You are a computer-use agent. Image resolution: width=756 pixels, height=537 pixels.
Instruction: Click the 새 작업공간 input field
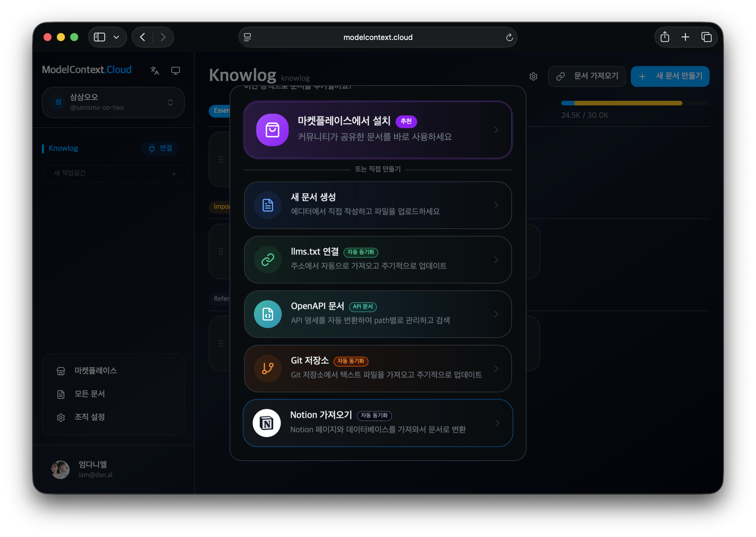(115, 173)
